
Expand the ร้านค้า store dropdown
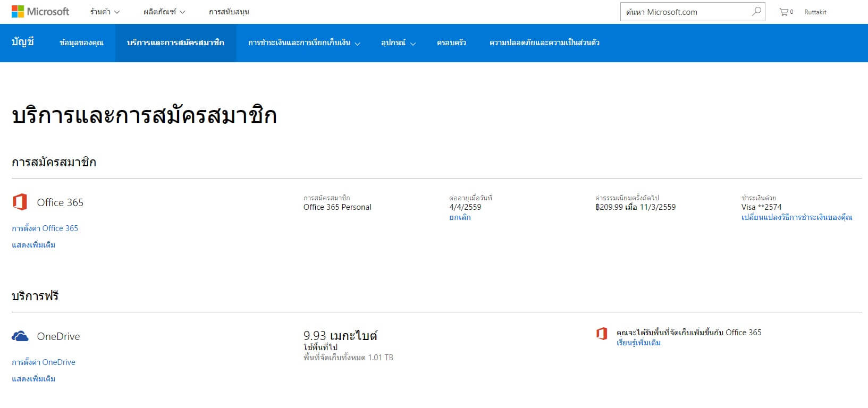105,12
